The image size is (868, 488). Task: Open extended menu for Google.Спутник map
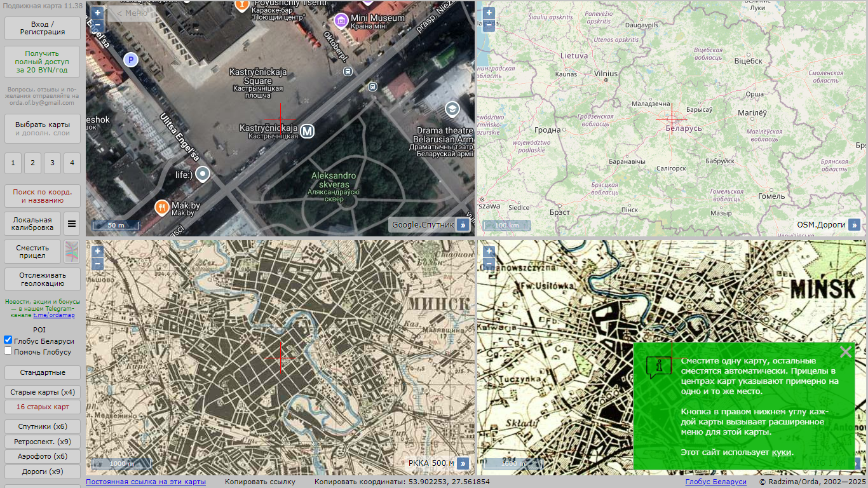coord(463,225)
